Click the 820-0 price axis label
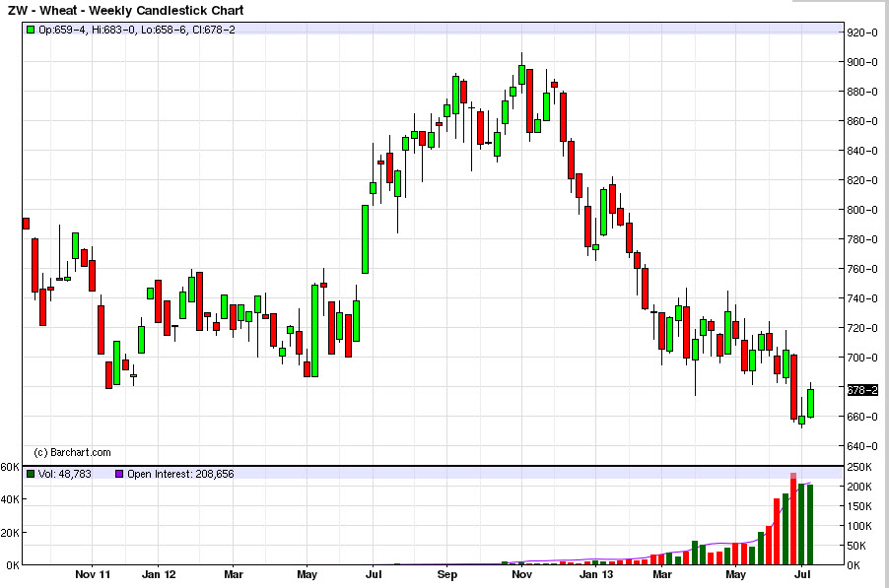The height and width of the screenshot is (588, 889). click(x=862, y=180)
